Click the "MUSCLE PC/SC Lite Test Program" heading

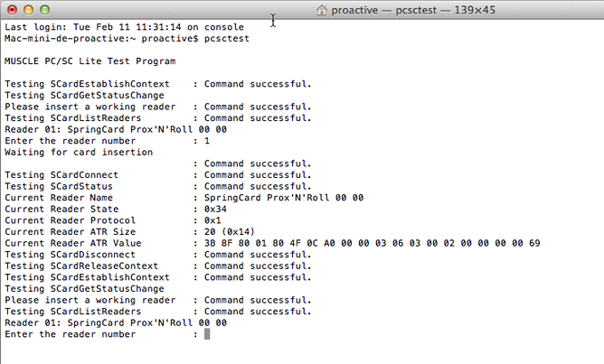[90, 61]
